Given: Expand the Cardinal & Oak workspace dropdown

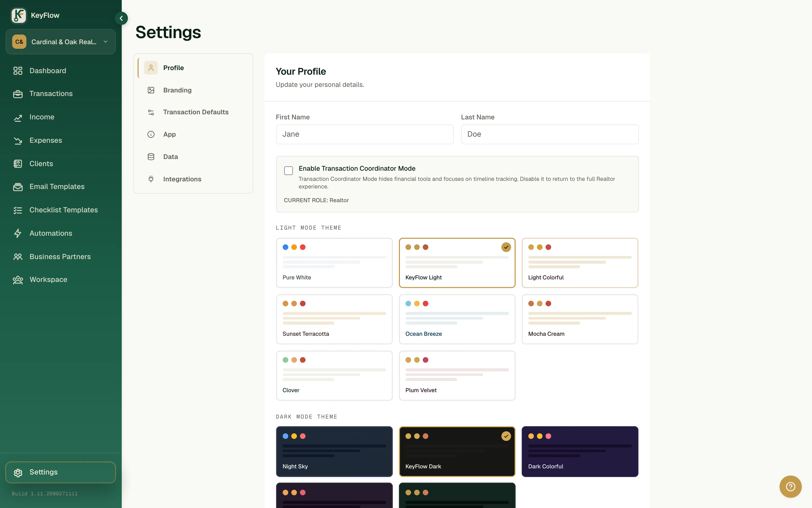Looking at the screenshot, I should click(60, 42).
